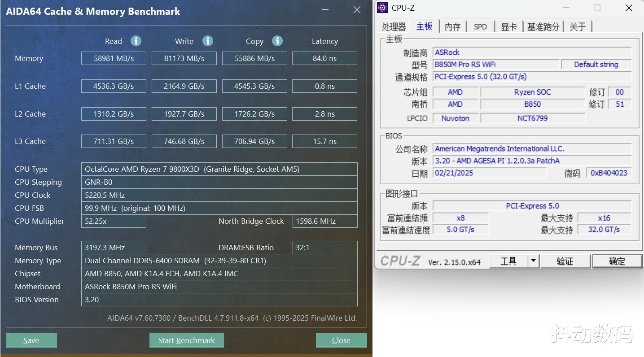The width and height of the screenshot is (644, 357).
Task: Click L1 Cache read value 4536.3 GB/s
Action: [114, 86]
